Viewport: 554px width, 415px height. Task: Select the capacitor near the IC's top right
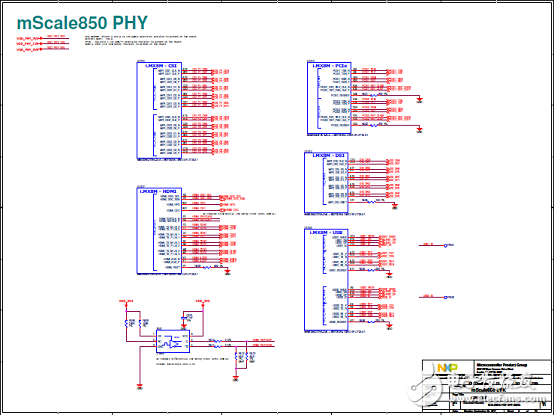[x=183, y=318]
